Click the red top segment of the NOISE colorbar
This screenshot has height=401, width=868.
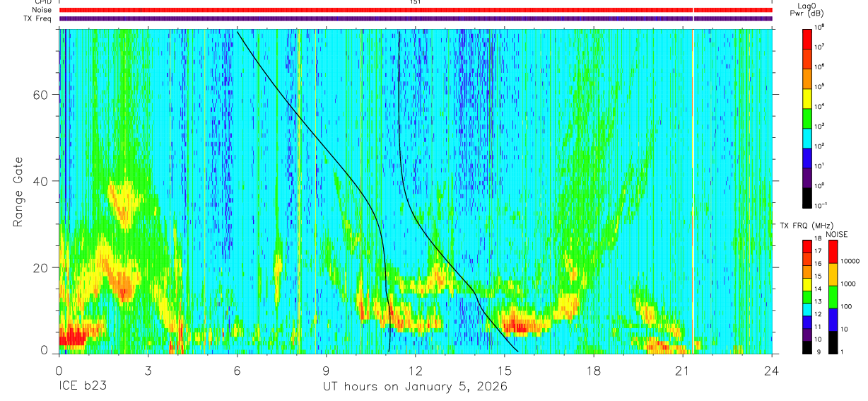(833, 252)
